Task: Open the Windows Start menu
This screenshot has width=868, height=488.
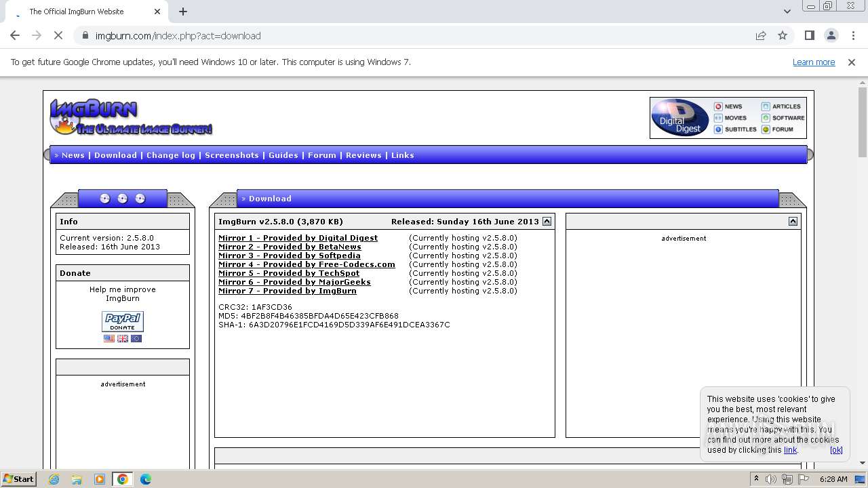Action: [18, 479]
